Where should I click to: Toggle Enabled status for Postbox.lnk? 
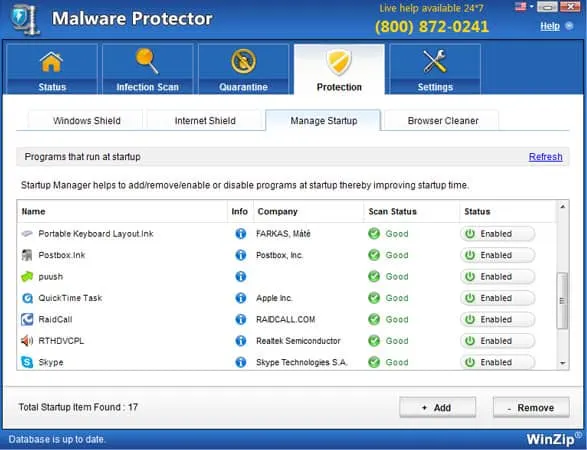(x=498, y=255)
